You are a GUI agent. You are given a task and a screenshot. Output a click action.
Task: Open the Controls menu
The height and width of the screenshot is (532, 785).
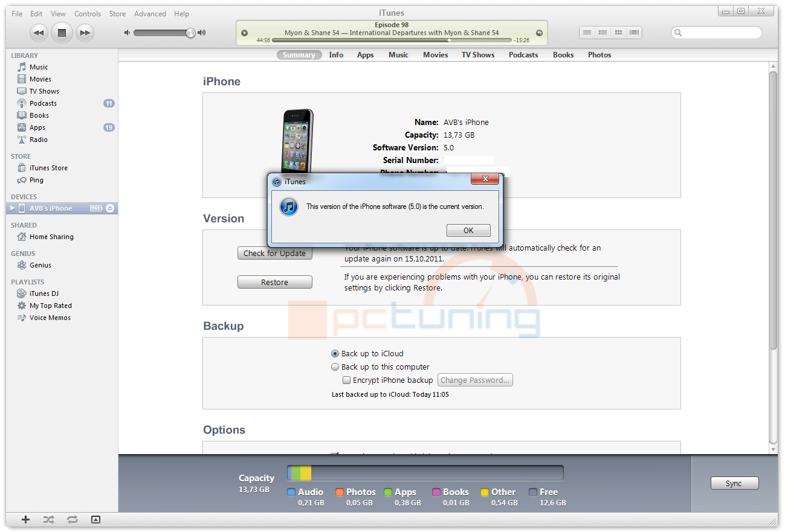[x=88, y=13]
